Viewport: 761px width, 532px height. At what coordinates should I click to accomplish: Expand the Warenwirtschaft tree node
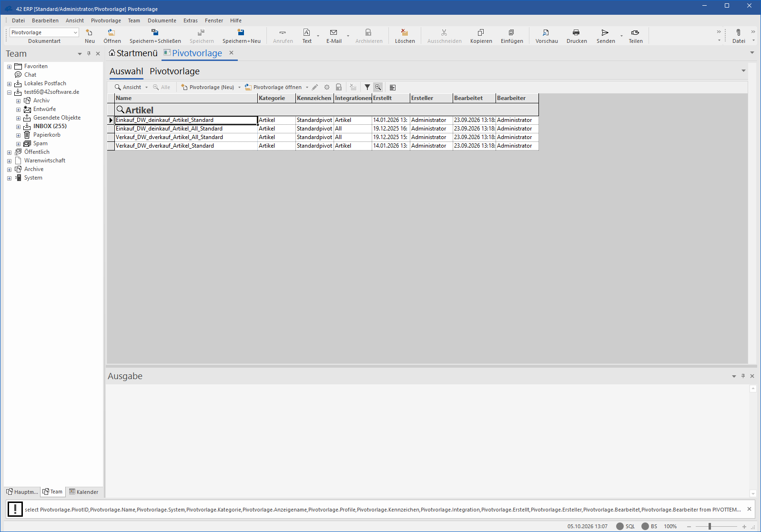[9, 161]
